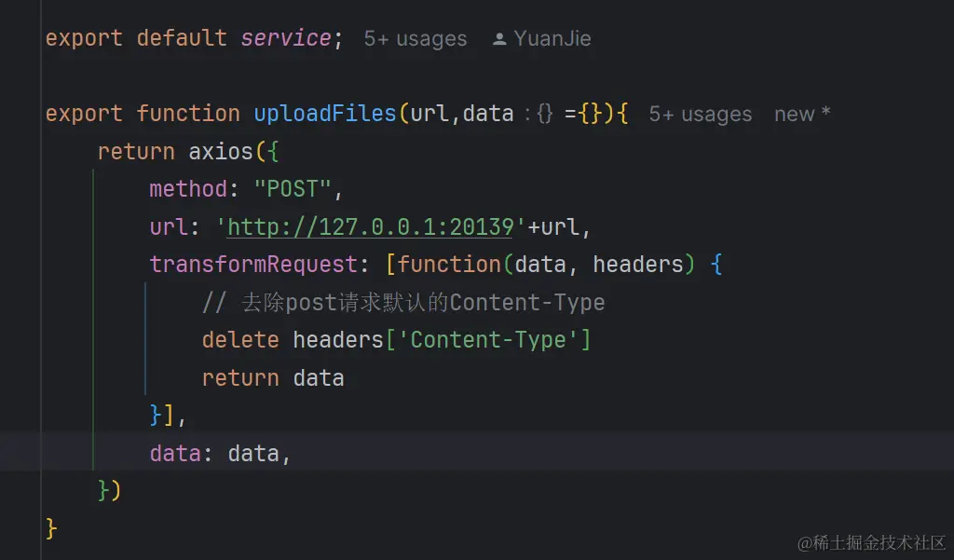Click 'return data' inside transformRequest function
This screenshot has height=560, width=954.
pyautogui.click(x=273, y=378)
